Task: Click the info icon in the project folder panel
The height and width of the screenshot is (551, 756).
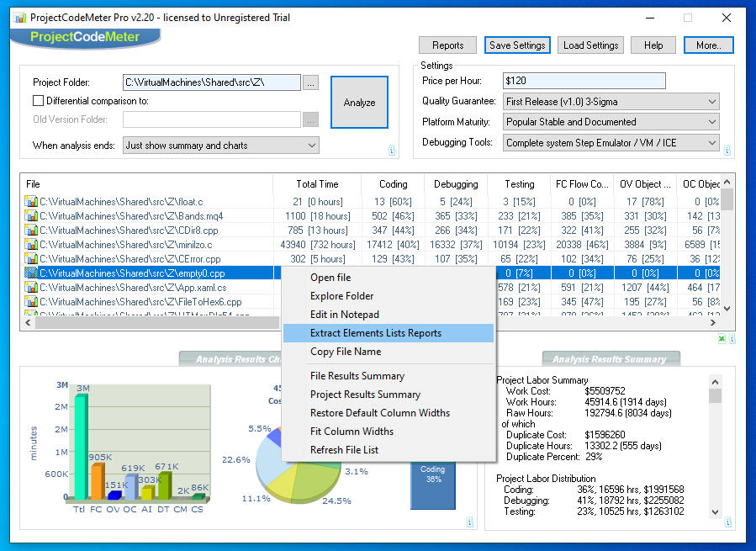Action: coord(392,151)
